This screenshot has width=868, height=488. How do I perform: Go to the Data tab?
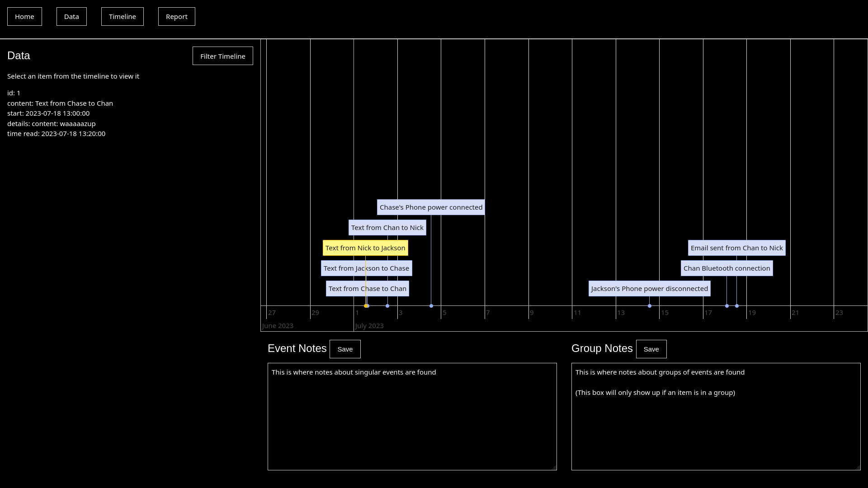[x=71, y=17]
